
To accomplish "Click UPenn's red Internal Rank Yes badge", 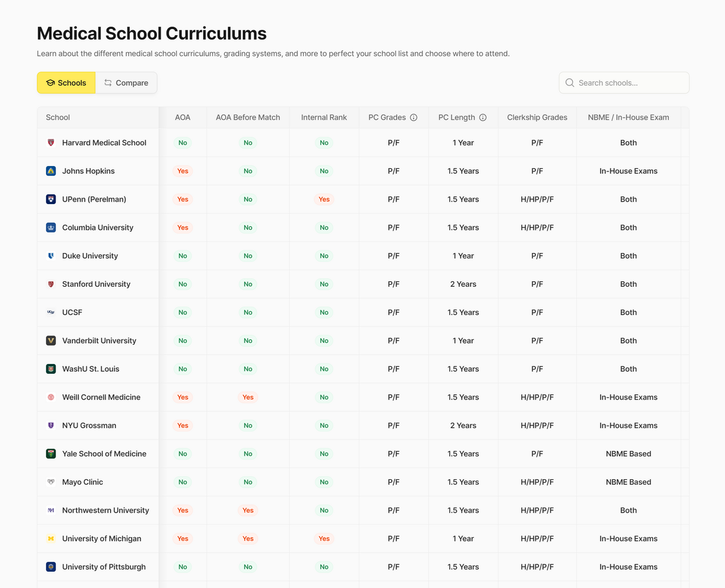I will 324,199.
